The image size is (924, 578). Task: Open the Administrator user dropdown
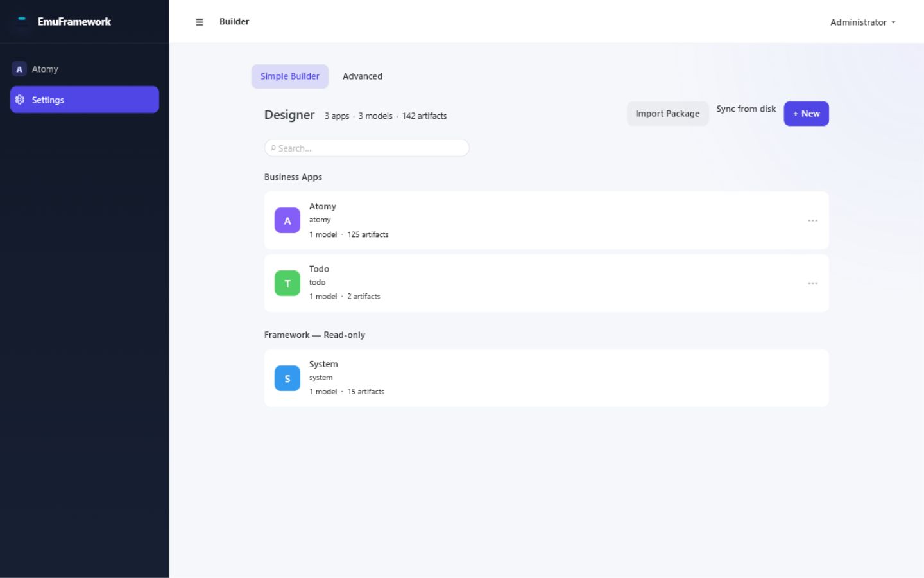point(862,22)
